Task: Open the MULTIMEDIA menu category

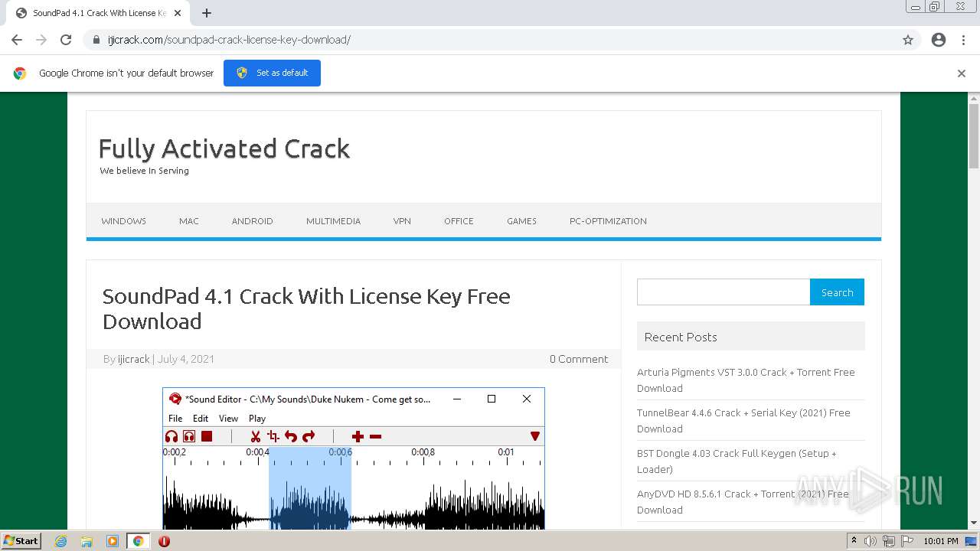Action: pyautogui.click(x=333, y=221)
